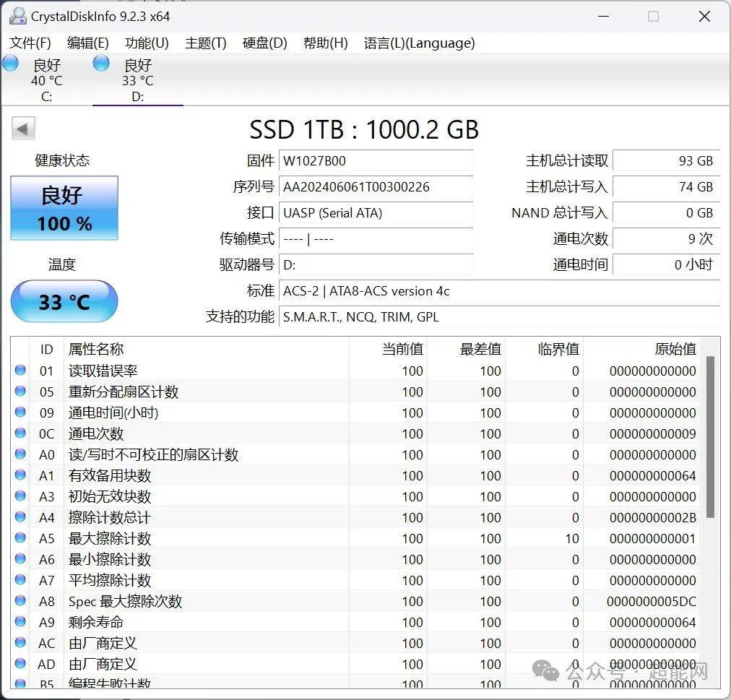Click the ID column header
731x700 pixels.
47,349
